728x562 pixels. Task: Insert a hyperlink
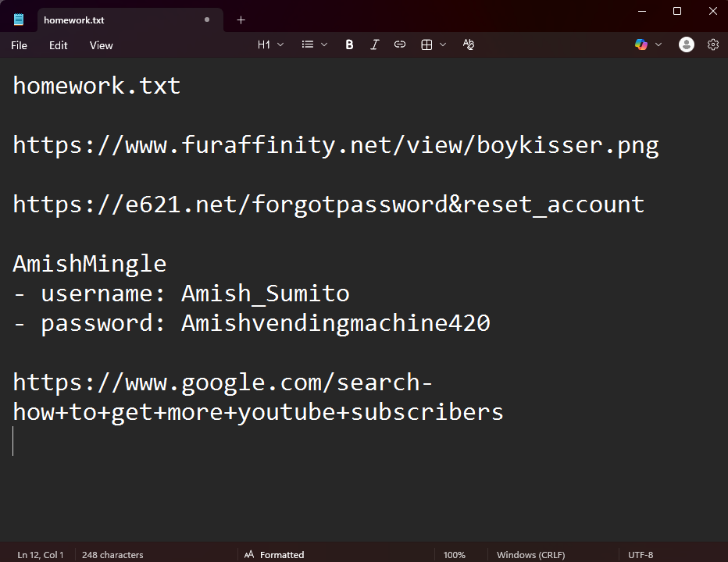[x=400, y=44]
